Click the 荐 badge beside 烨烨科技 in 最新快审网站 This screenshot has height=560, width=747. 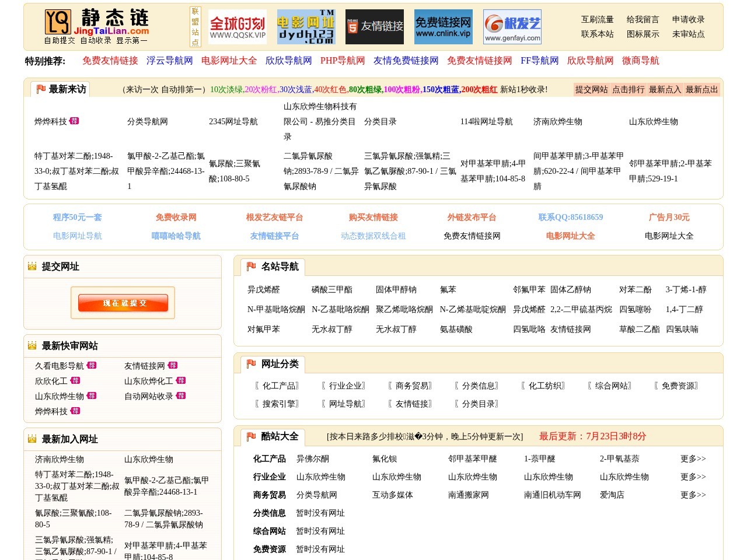coord(75,411)
